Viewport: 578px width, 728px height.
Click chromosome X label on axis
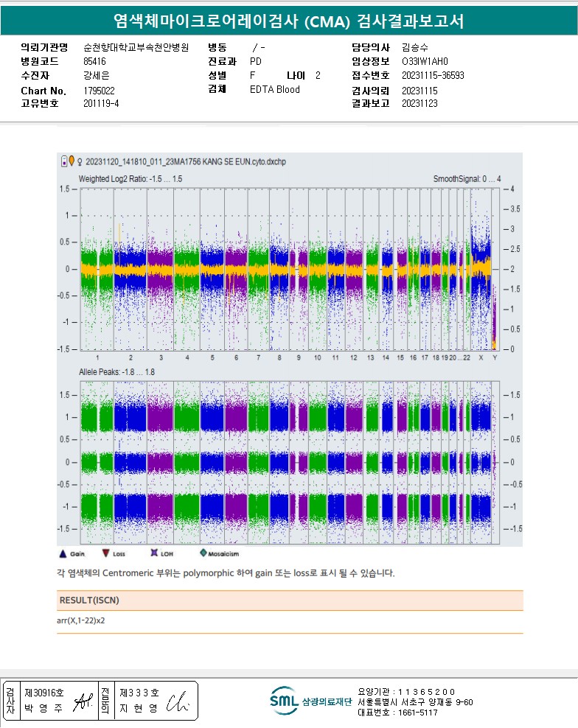click(x=481, y=357)
